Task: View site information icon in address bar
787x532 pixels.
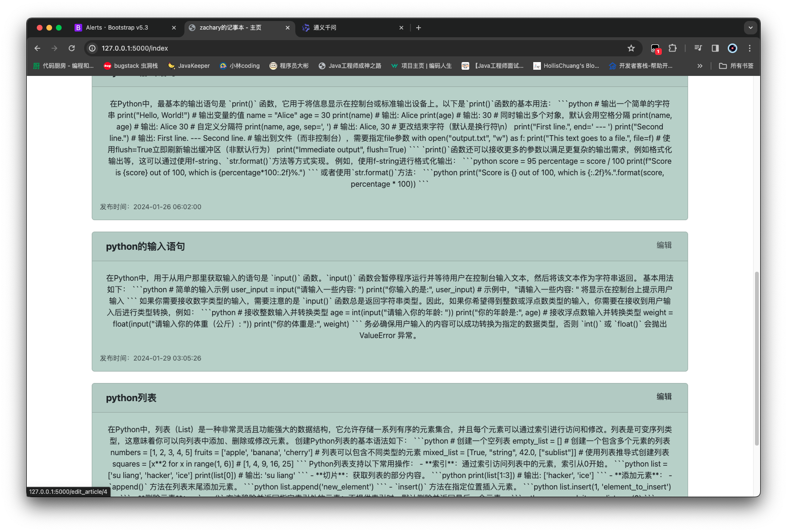Action: pyautogui.click(x=93, y=48)
